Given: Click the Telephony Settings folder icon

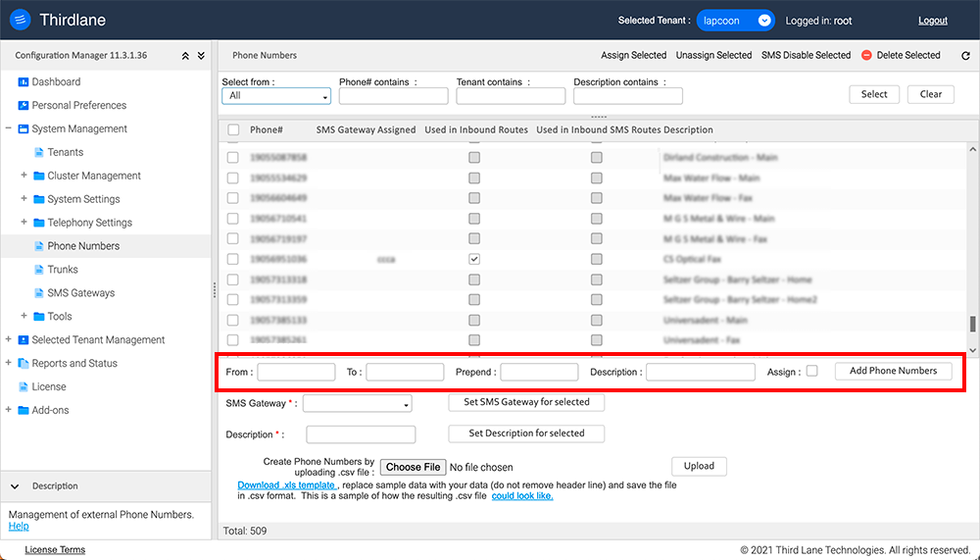Looking at the screenshot, I should pos(39,223).
